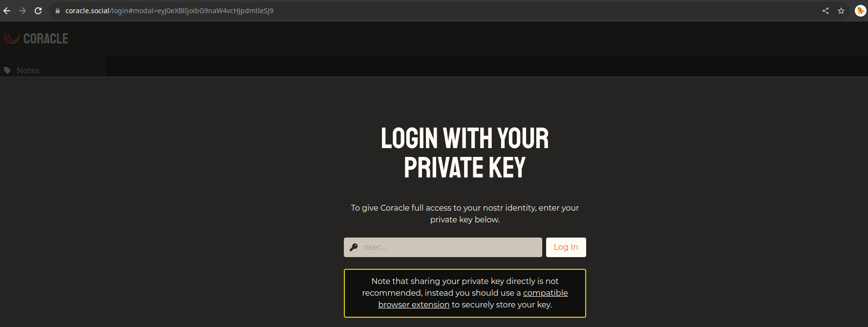Click the key icon in nsec field
The height and width of the screenshot is (327, 868).
pyautogui.click(x=354, y=247)
